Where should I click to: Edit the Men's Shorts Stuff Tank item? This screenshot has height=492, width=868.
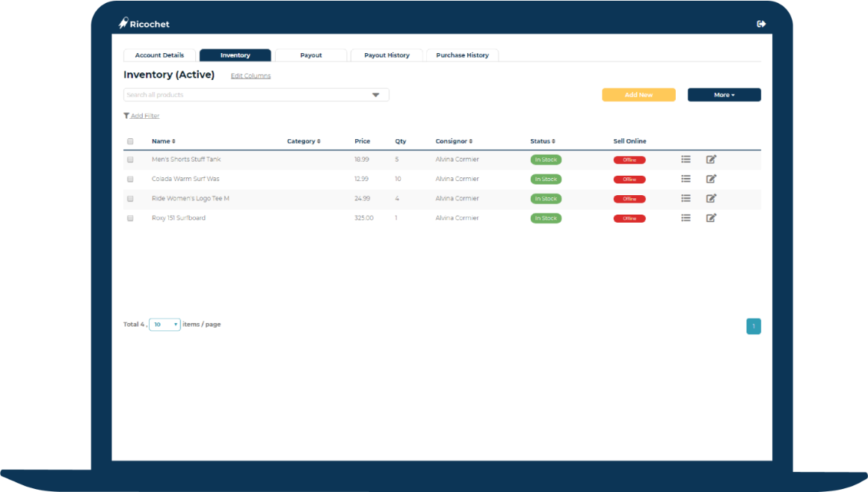pos(711,159)
